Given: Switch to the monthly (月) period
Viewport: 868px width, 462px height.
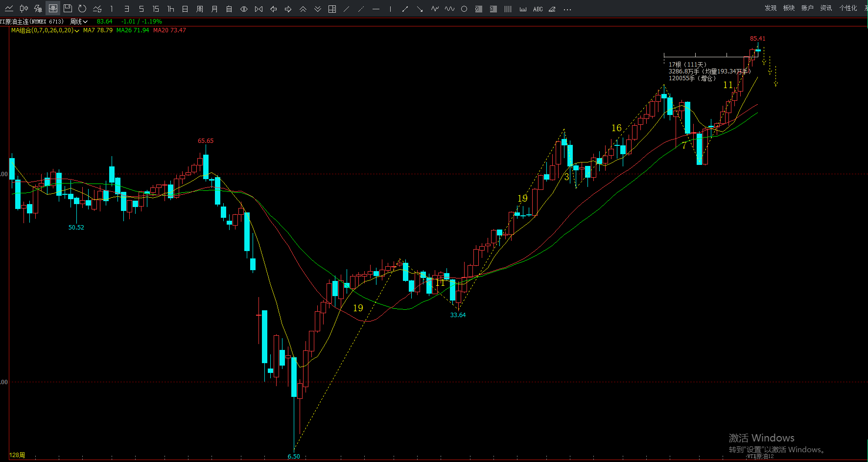Looking at the screenshot, I should (x=214, y=9).
